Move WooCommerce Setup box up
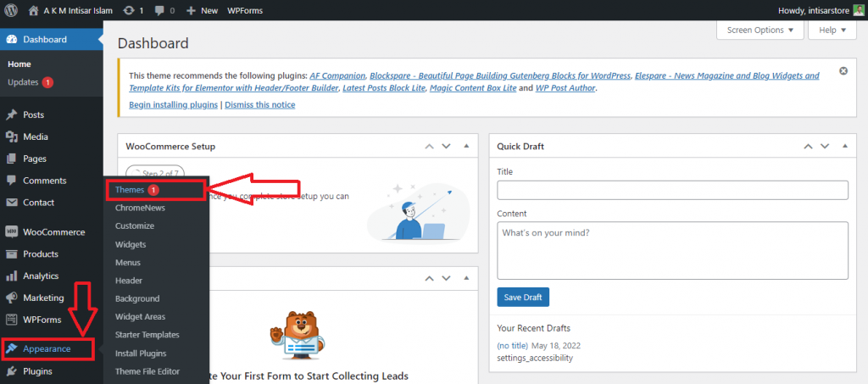This screenshot has width=868, height=384. pyautogui.click(x=429, y=147)
